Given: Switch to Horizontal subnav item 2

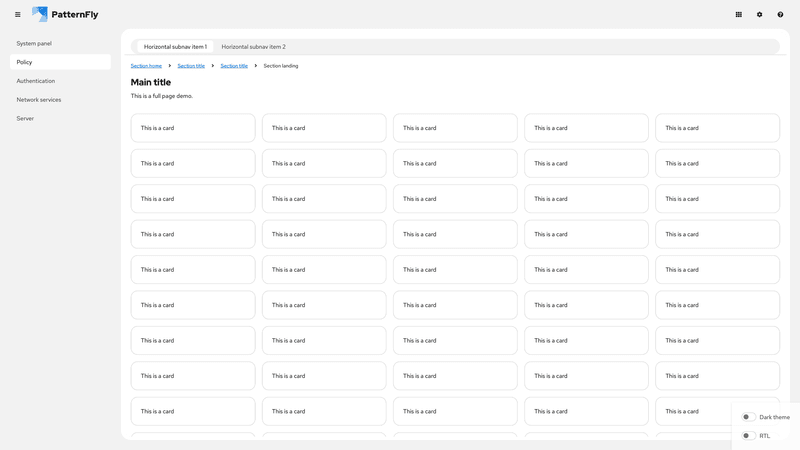Looking at the screenshot, I should point(254,46).
